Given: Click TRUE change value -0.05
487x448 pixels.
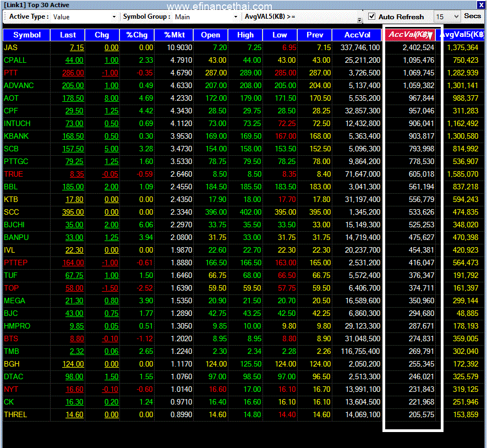Looking at the screenshot, I should (110, 174).
